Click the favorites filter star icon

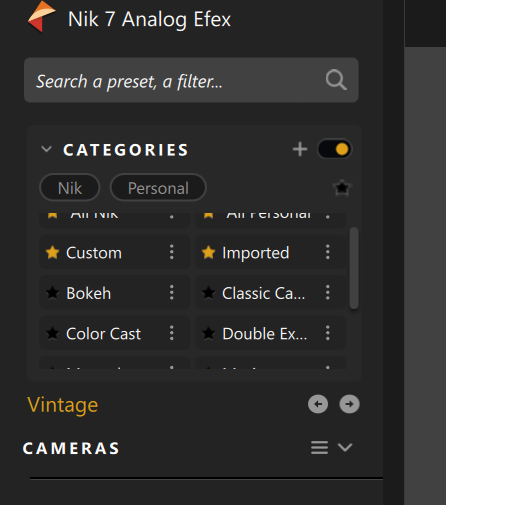coord(342,188)
